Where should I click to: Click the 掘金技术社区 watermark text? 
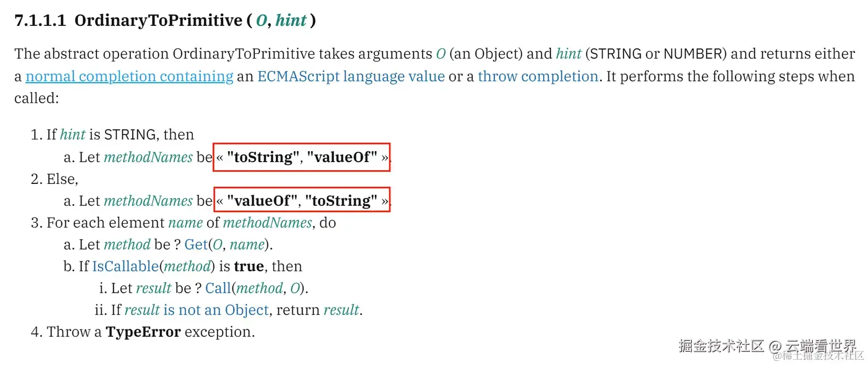pyautogui.click(x=722, y=346)
